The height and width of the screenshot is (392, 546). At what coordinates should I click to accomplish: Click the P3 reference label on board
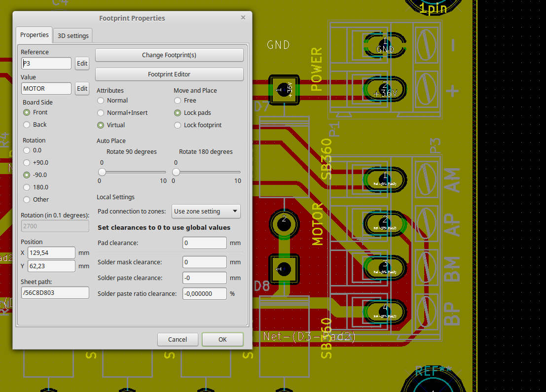[436, 146]
